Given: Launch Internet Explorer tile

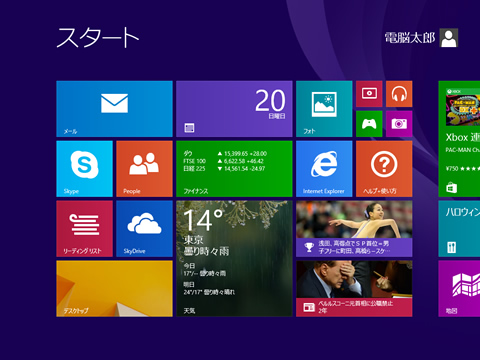Looking at the screenshot, I should [324, 169].
